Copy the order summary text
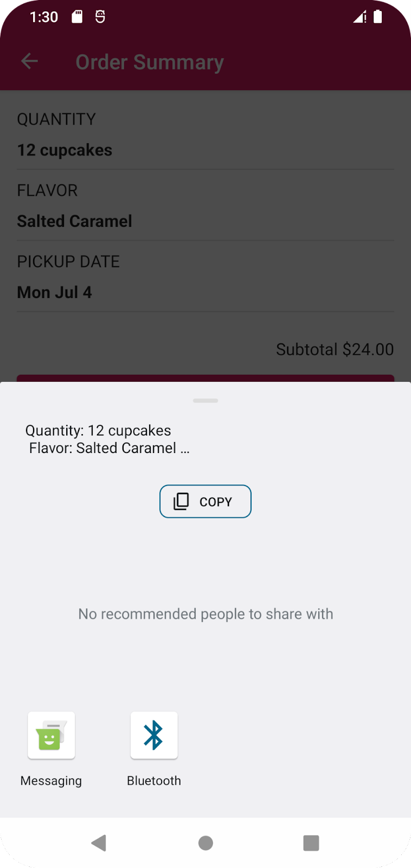Screen dimensions: 411x868 (x=206, y=501)
